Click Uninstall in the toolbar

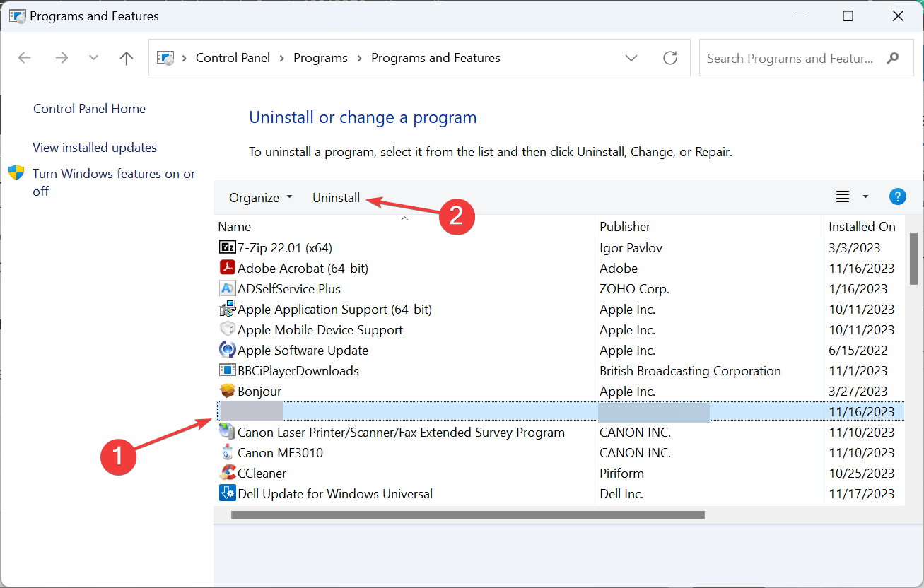pos(336,198)
